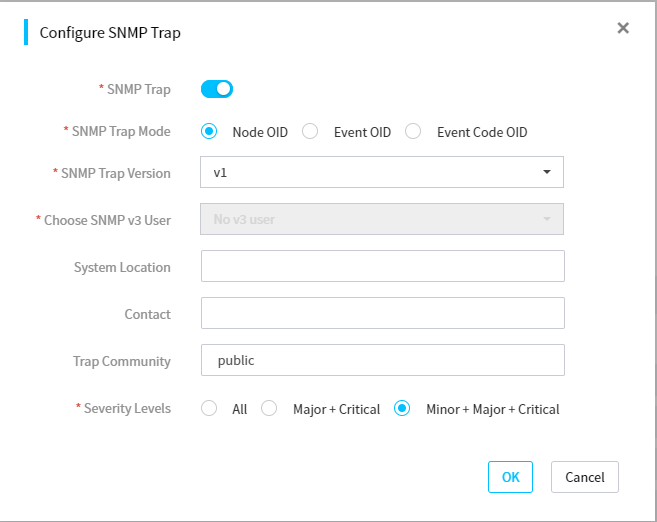Click the disabled No v3 user dropdown

(382, 219)
